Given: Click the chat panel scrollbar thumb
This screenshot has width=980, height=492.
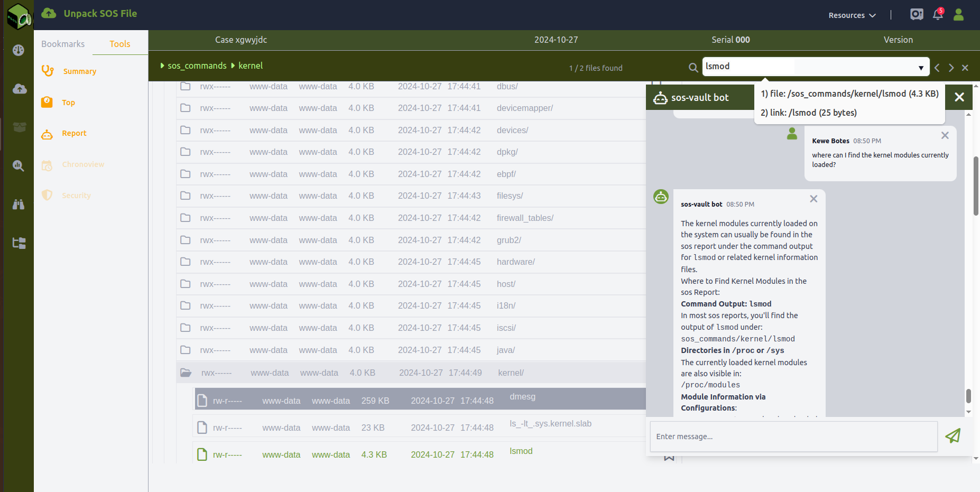Looking at the screenshot, I should [968, 396].
